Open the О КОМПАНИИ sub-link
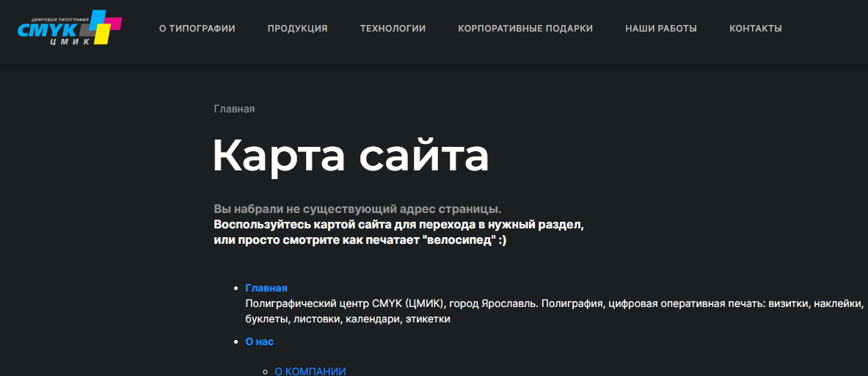868x376 pixels. [x=310, y=371]
